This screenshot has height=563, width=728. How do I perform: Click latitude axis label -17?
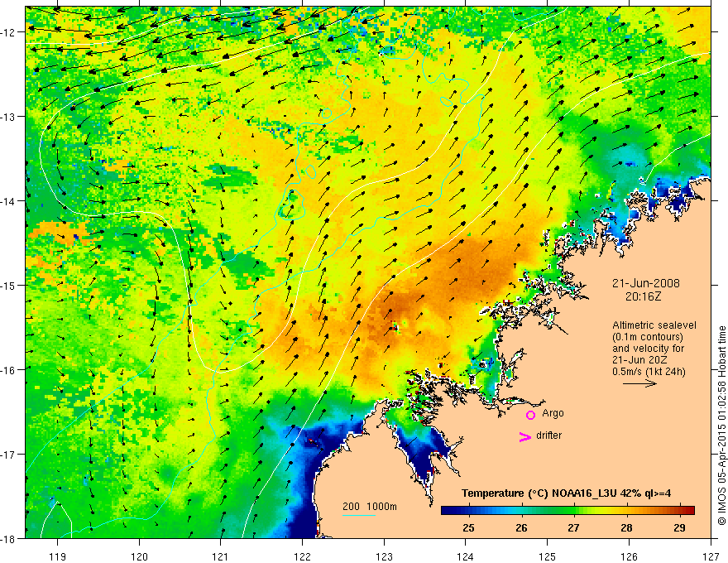coord(9,454)
